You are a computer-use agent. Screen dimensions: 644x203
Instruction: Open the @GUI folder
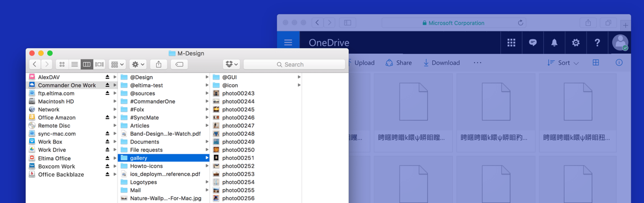(x=229, y=77)
